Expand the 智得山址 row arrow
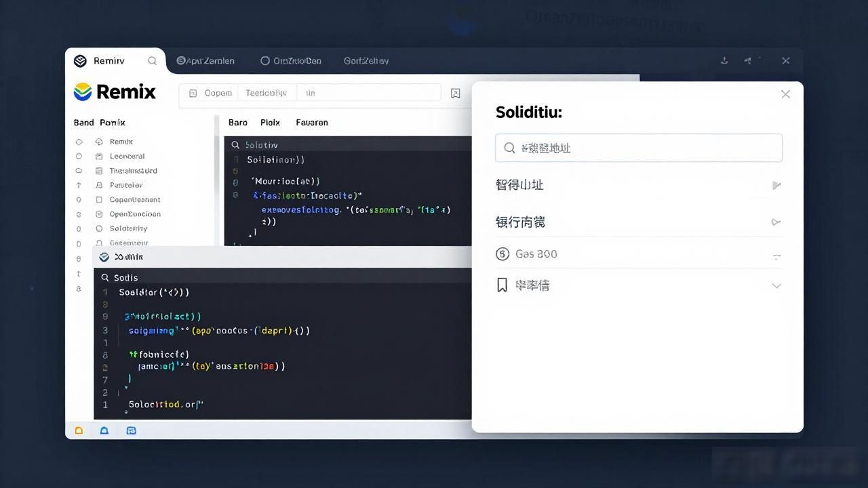This screenshot has height=488, width=868. [x=776, y=185]
